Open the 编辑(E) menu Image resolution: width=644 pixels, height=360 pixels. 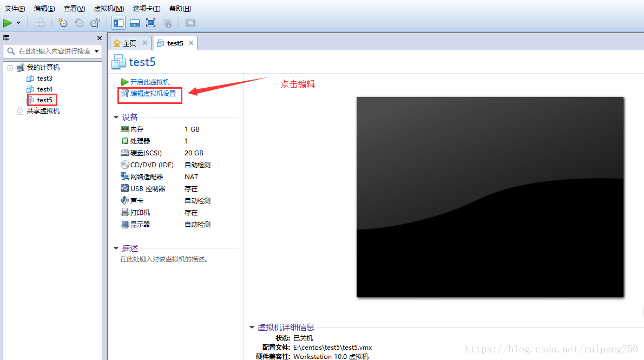(x=44, y=9)
